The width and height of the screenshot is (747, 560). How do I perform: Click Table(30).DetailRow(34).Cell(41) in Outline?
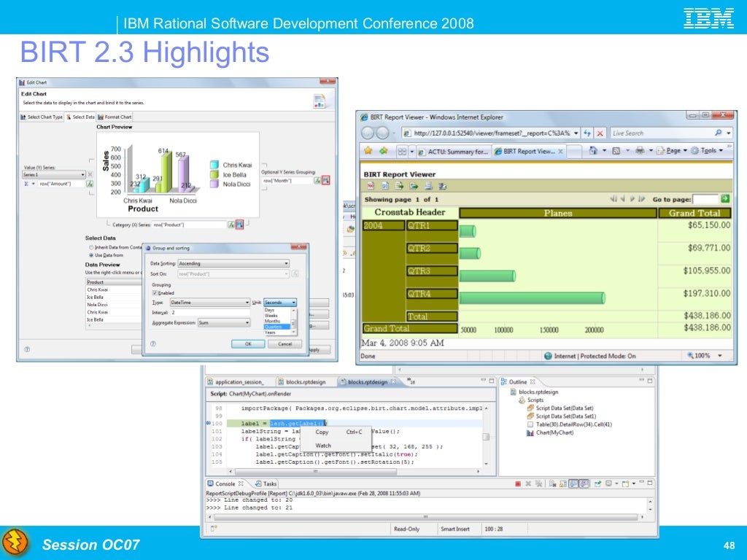(x=569, y=424)
